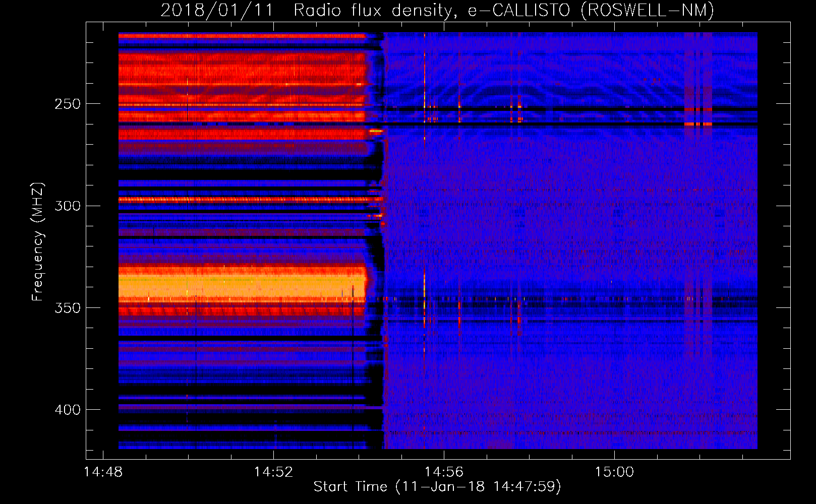Click the 14:56 time axis label
Image resolution: width=816 pixels, height=504 pixels.
point(444,472)
